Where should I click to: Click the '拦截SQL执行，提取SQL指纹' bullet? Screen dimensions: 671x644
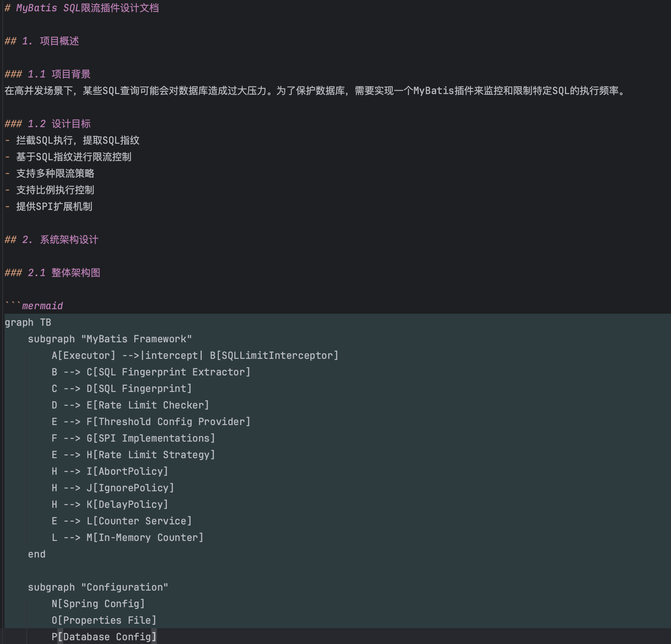(77, 140)
